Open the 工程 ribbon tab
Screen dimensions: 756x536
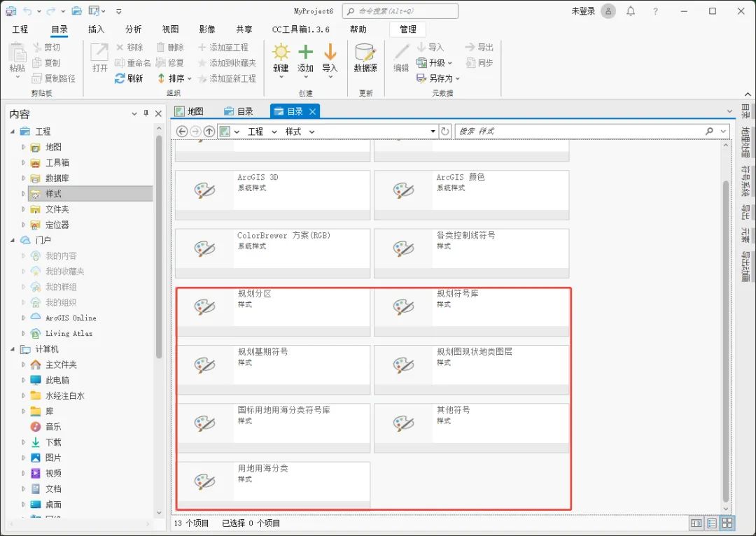(x=20, y=29)
